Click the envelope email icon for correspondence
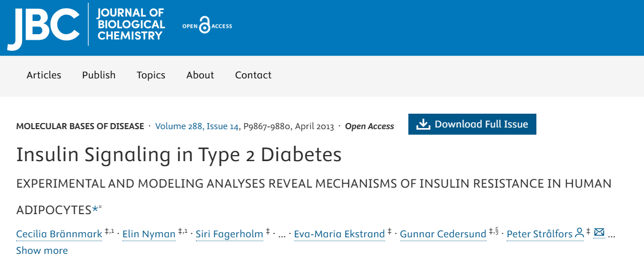 pyautogui.click(x=599, y=233)
